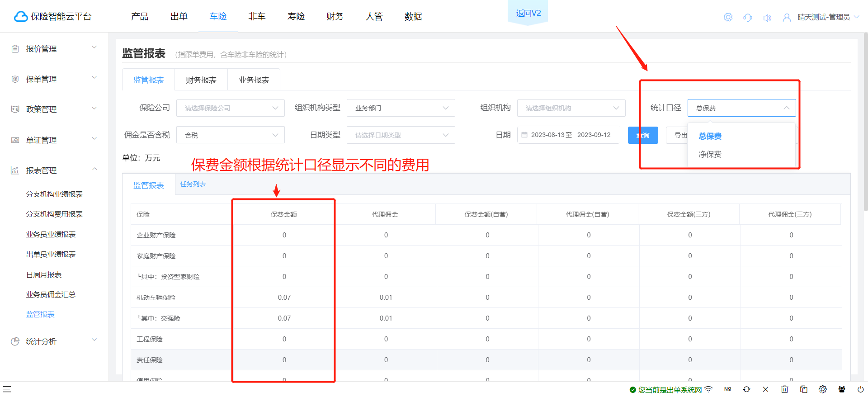The height and width of the screenshot is (397, 868).
Task: Open 分支机构业绩报表 in the sidebar
Action: 54,194
